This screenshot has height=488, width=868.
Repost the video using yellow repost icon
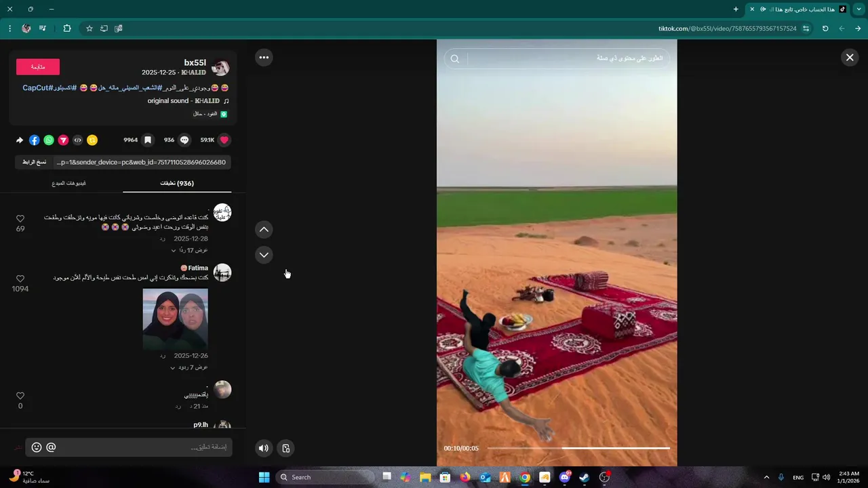click(x=92, y=140)
